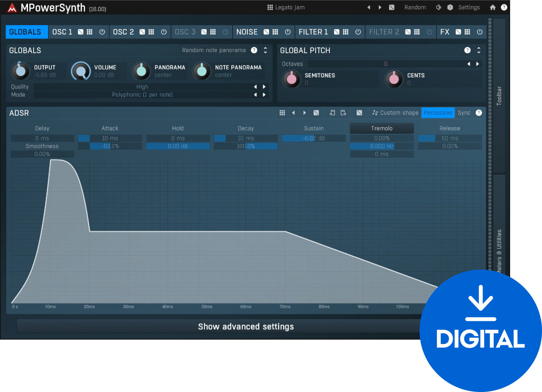Image resolution: width=542 pixels, height=392 pixels.
Task: Select the OSC 2 tab
Action: pyautogui.click(x=123, y=32)
